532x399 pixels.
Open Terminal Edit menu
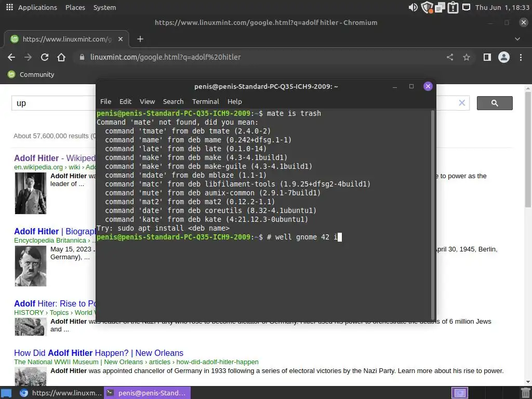[125, 101]
